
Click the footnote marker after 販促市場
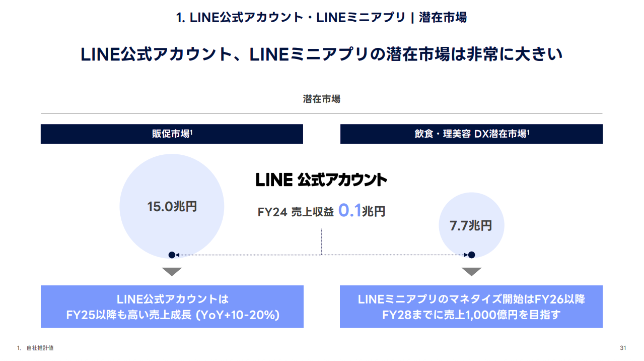[x=191, y=132]
